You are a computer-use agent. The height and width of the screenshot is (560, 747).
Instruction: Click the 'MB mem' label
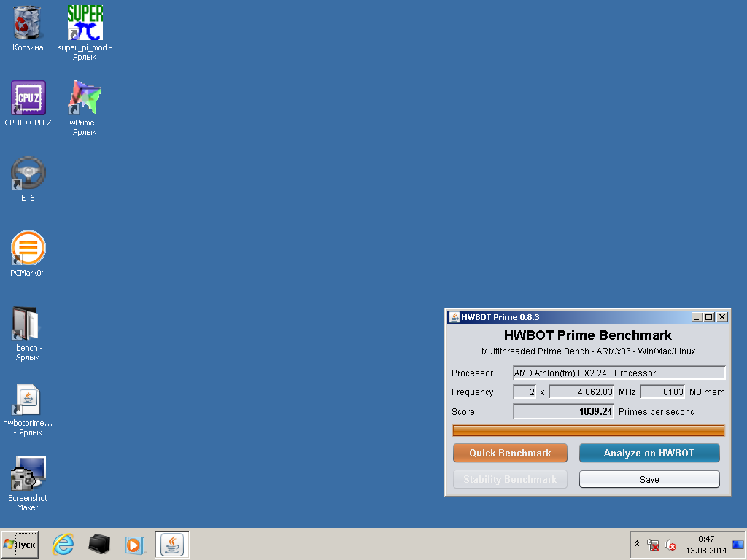(x=707, y=392)
